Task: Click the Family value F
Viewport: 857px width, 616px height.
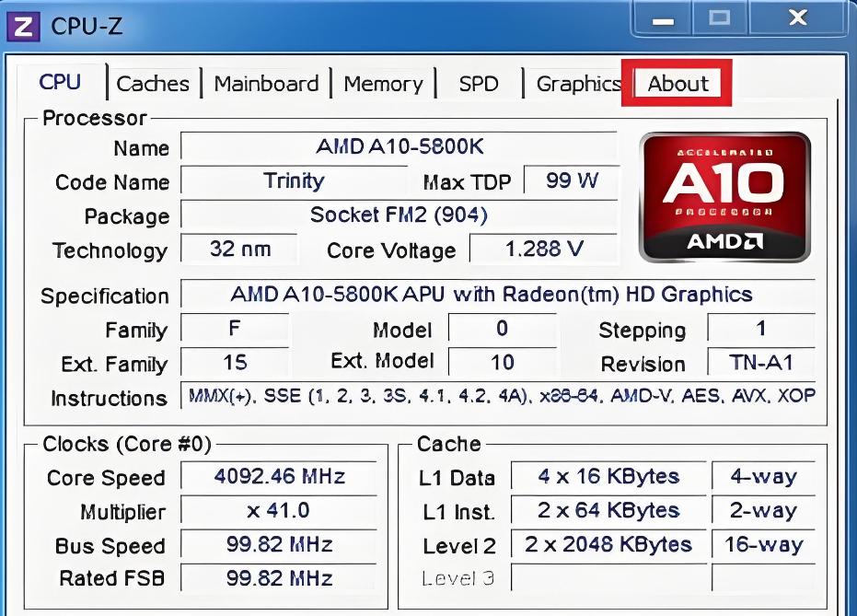Action: pos(235,328)
